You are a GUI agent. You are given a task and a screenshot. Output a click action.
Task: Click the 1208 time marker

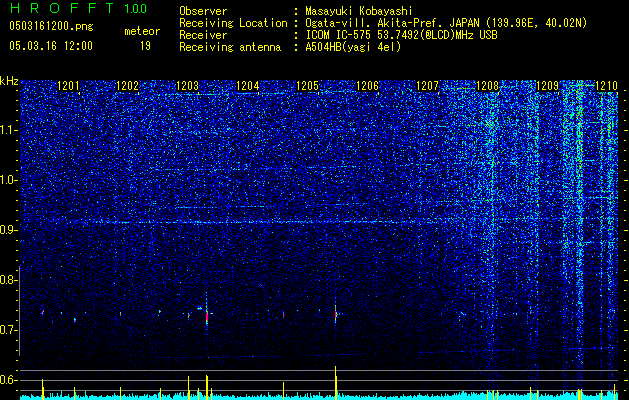coord(487,86)
